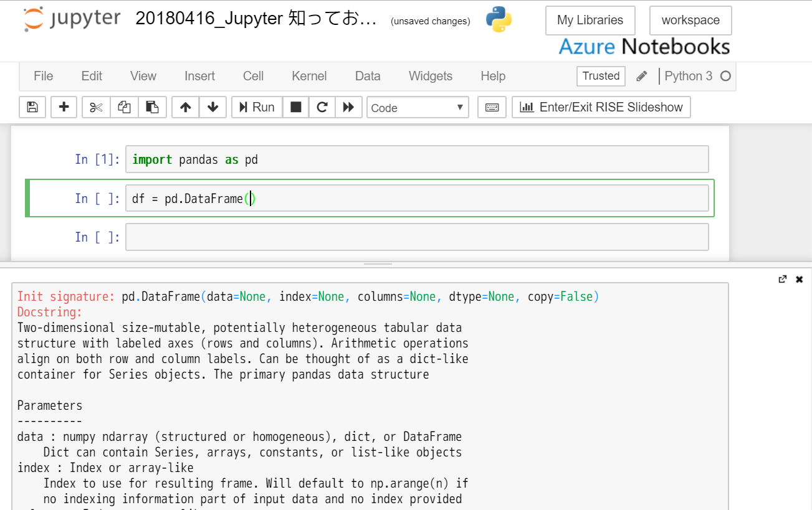The width and height of the screenshot is (812, 510).
Task: Click the pencil edit icon
Action: click(x=641, y=76)
